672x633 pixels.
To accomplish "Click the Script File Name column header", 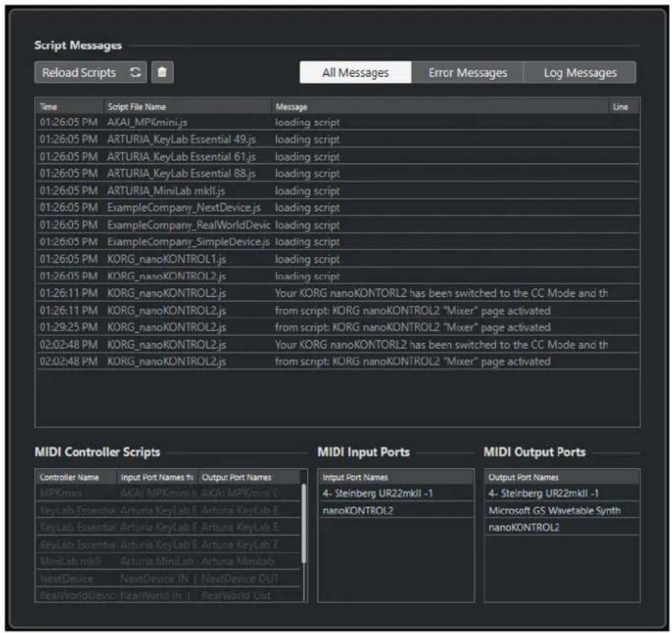I will 187,106.
